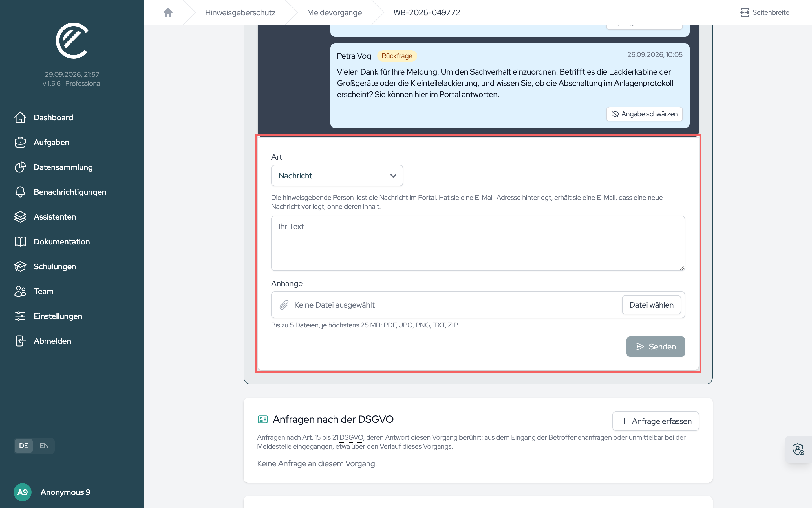
Task: Open the Art dropdown showing Nachricht
Action: (x=337, y=175)
